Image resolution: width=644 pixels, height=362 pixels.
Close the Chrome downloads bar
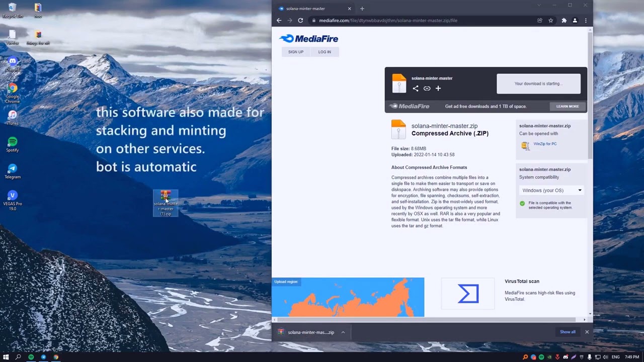587,332
